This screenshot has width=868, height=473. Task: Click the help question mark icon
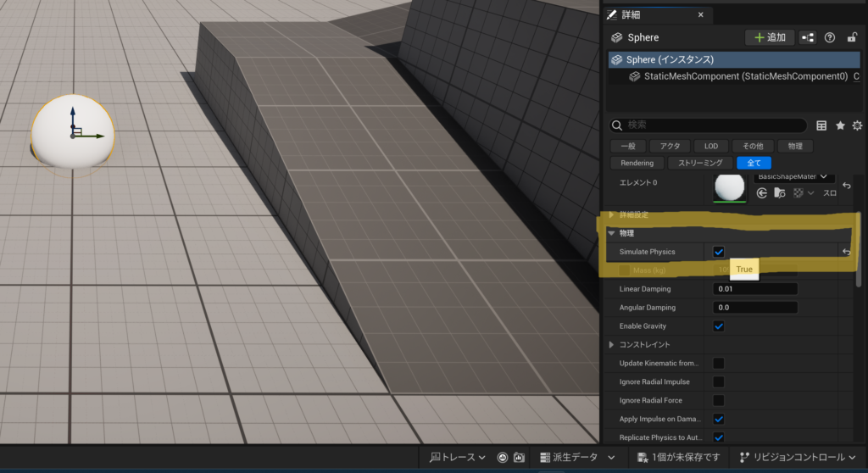(830, 37)
